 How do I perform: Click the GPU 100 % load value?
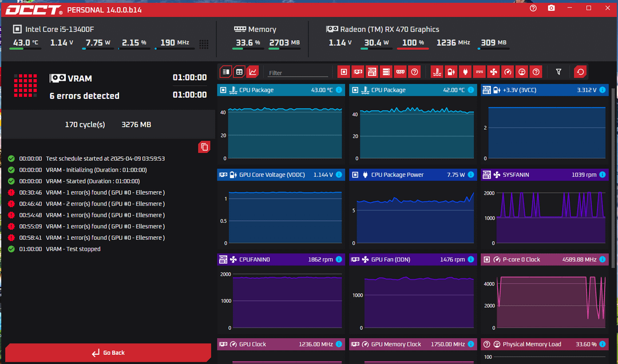pyautogui.click(x=413, y=42)
